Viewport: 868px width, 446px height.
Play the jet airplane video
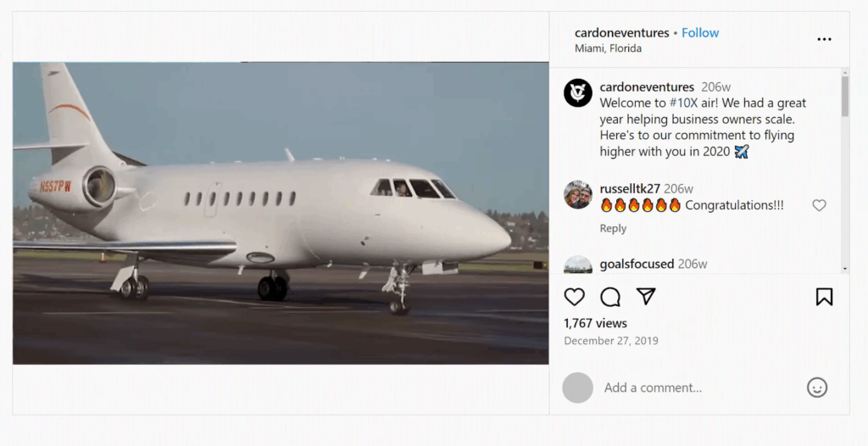[281, 213]
